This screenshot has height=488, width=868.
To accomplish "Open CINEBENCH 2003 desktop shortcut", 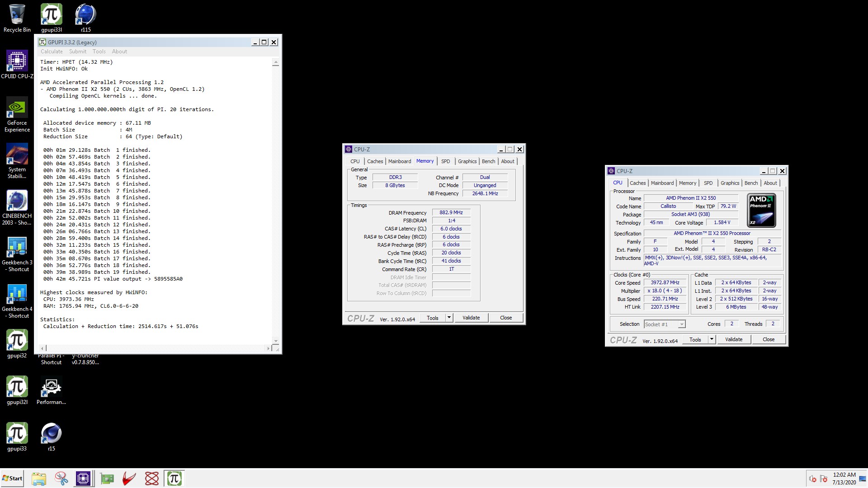I will [x=17, y=207].
